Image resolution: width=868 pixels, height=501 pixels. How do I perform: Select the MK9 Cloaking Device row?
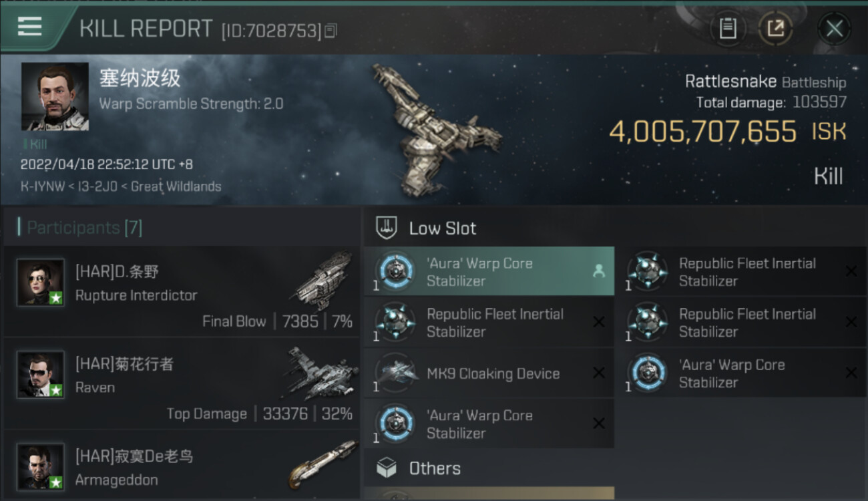point(493,373)
